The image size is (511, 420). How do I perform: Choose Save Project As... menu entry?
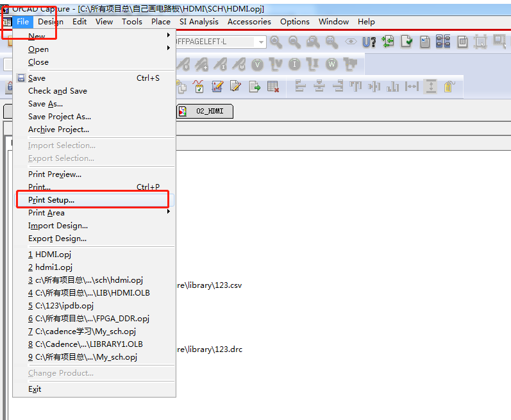coord(60,117)
